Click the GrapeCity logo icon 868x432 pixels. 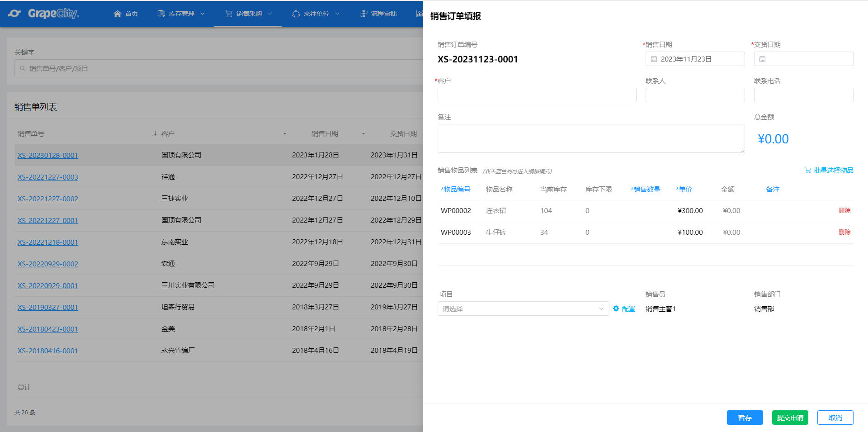(14, 14)
